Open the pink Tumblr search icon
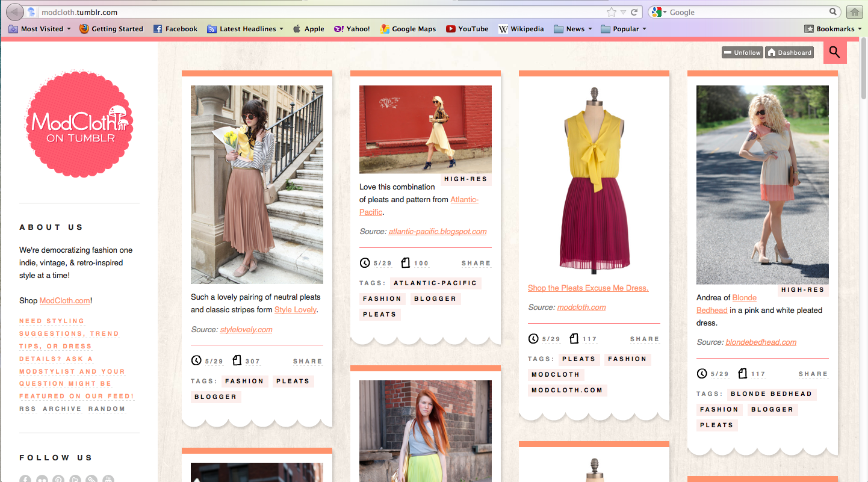 point(835,52)
